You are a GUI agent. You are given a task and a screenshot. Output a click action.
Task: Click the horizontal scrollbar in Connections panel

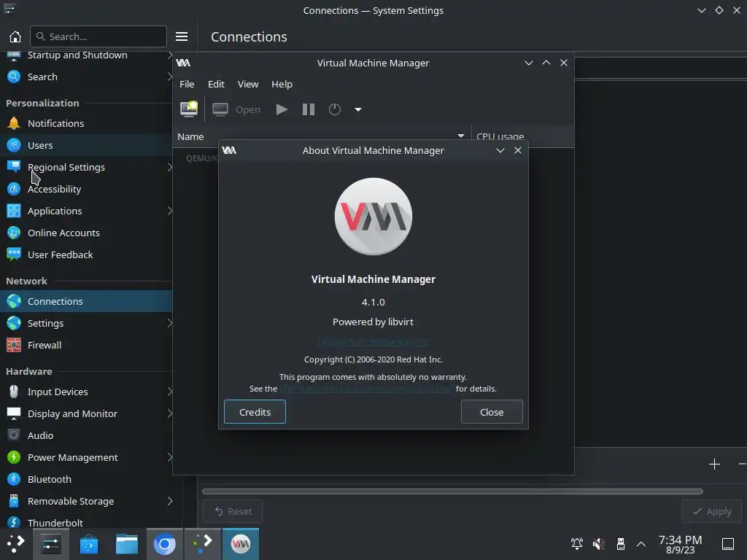[452, 491]
